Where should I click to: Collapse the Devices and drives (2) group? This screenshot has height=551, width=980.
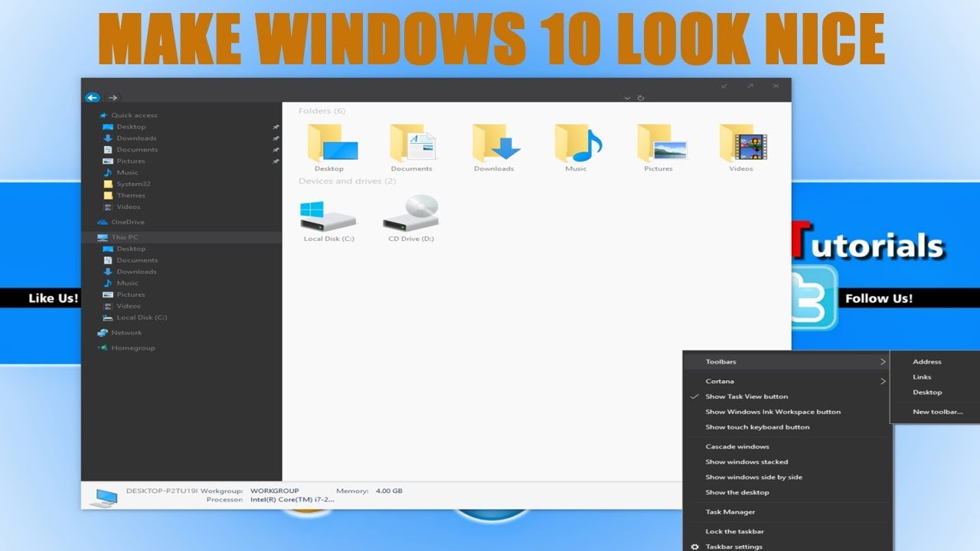(348, 181)
